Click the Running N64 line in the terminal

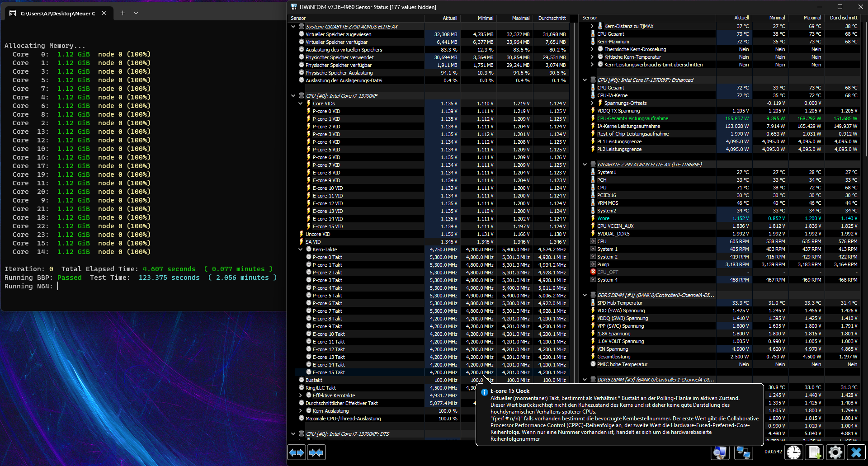31,286
